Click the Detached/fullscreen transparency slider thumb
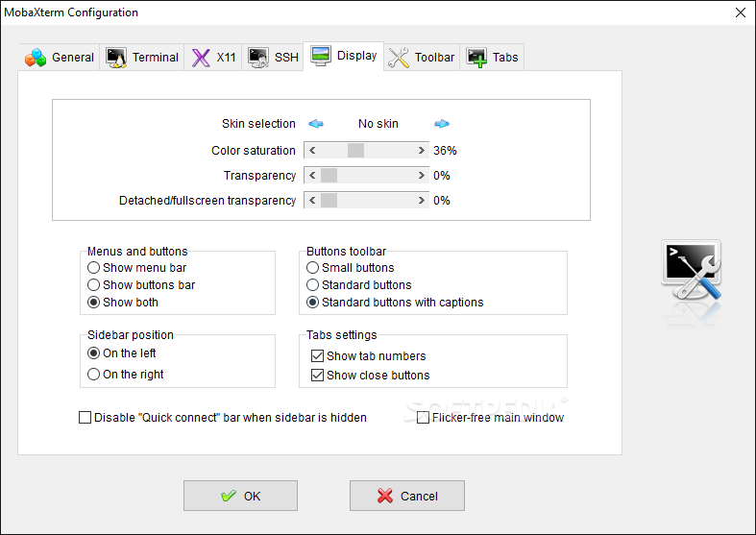The image size is (756, 535). [329, 201]
